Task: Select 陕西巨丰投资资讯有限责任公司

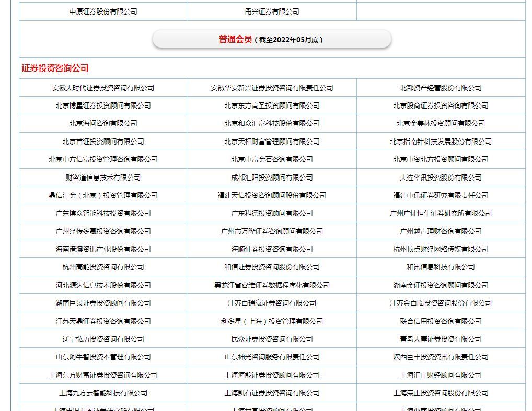Action: click(441, 357)
